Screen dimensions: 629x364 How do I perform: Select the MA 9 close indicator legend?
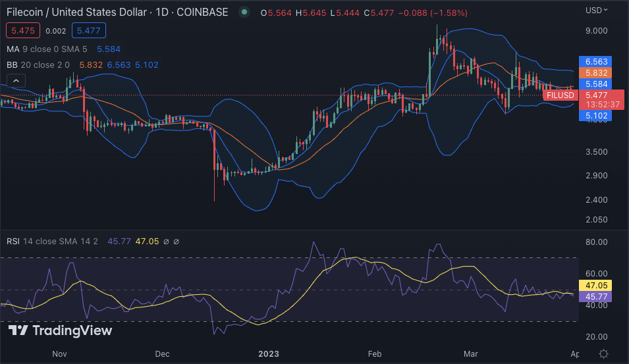click(47, 49)
